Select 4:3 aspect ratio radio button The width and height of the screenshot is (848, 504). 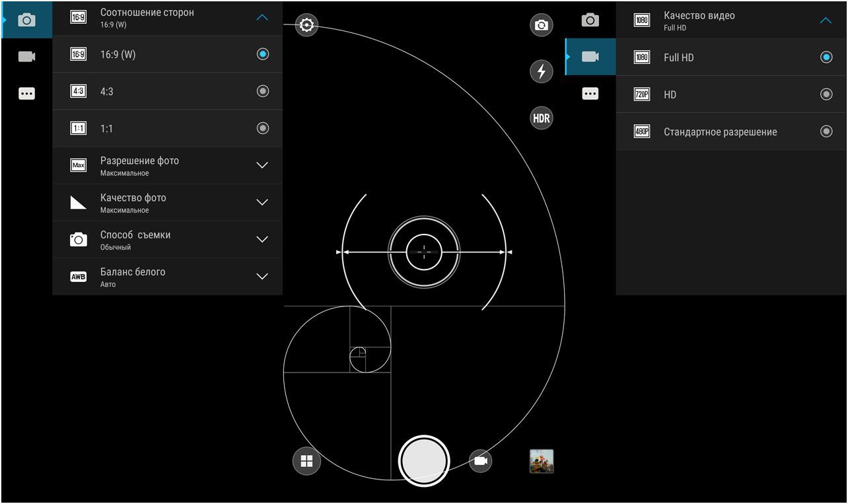(x=262, y=91)
